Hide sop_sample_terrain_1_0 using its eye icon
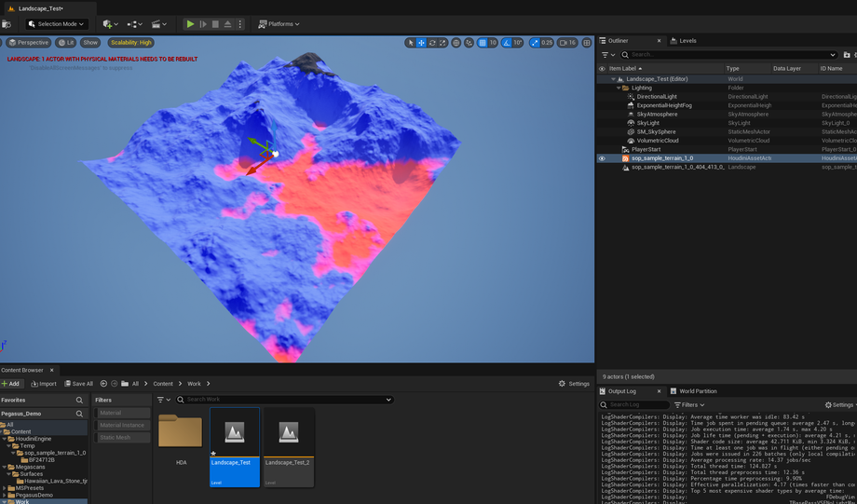 (x=602, y=158)
